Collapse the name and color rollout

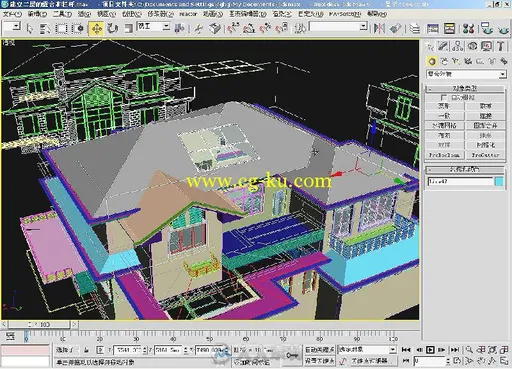[465, 169]
